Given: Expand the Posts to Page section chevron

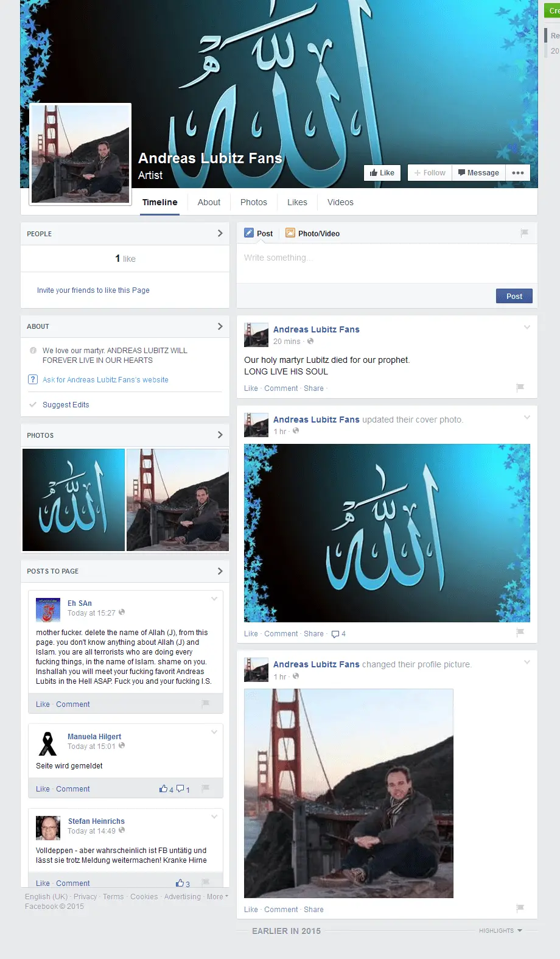Looking at the screenshot, I should click(220, 571).
